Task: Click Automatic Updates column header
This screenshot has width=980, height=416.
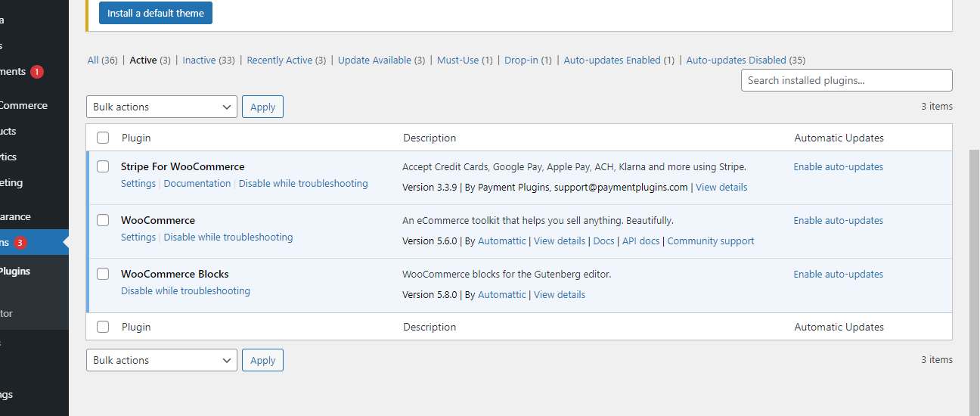Action: coord(839,138)
